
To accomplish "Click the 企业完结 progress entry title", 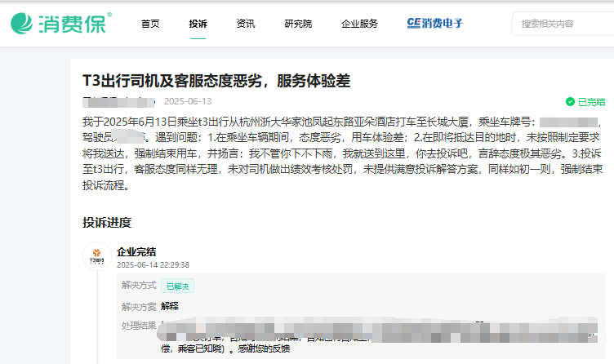I will pos(136,251).
